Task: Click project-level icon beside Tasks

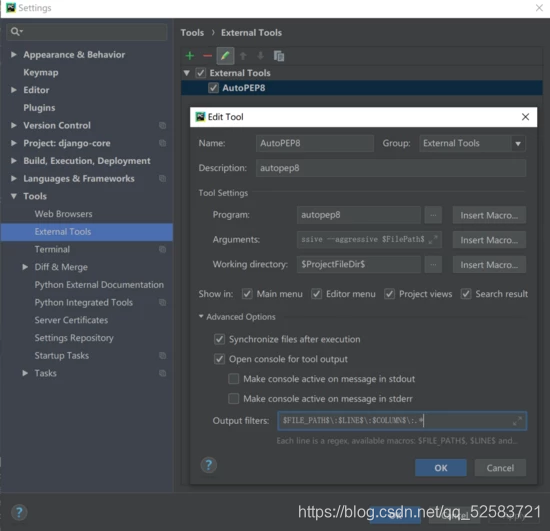Action: coord(162,373)
